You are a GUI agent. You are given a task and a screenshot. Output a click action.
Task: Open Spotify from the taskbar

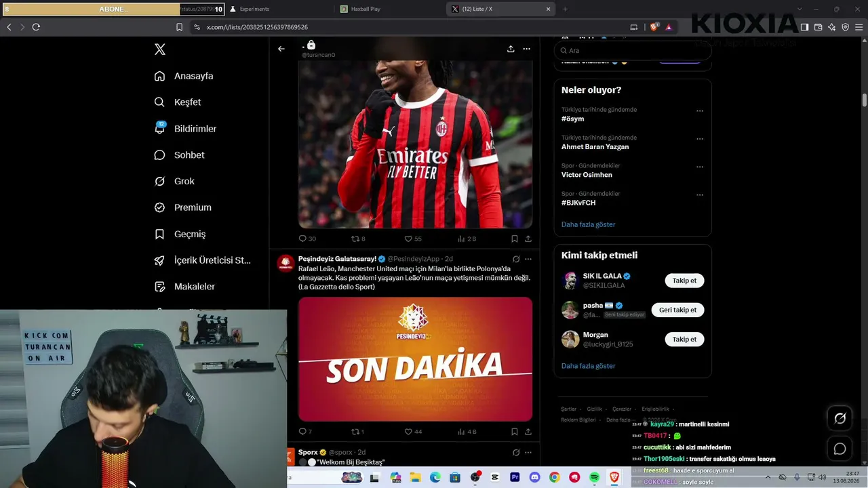[x=595, y=478]
